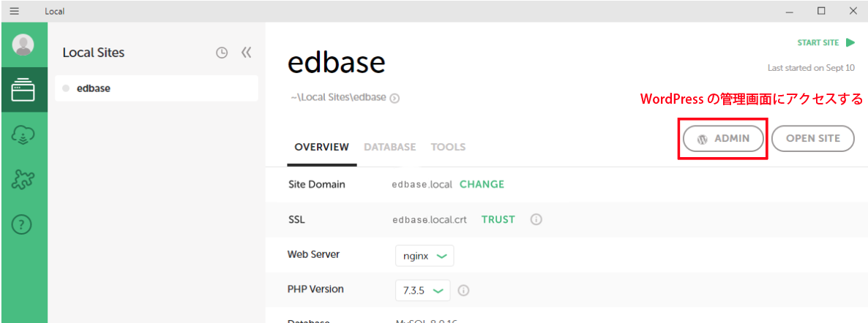868x323 pixels.
Task: Open site folder arrow next to path
Action: (x=394, y=98)
